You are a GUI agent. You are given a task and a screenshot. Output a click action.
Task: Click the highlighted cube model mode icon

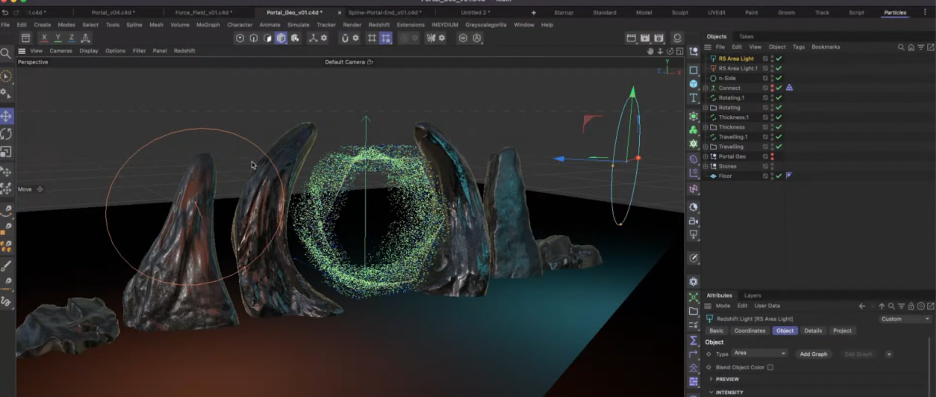click(x=281, y=38)
